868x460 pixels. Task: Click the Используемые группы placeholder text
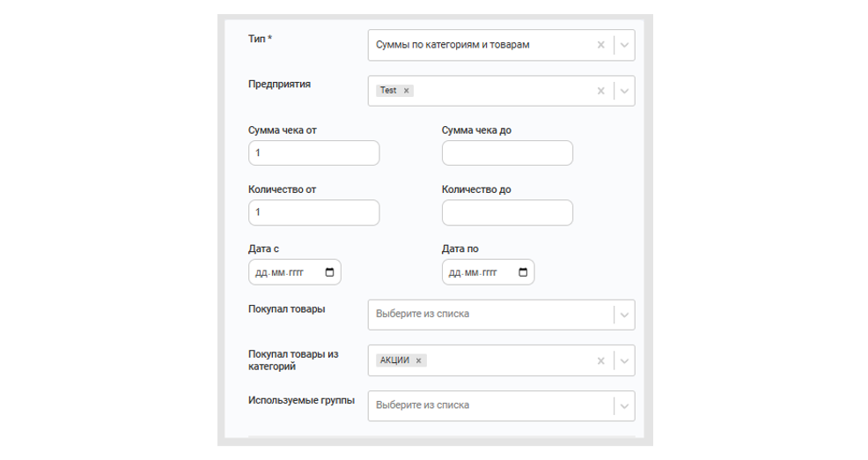(423, 405)
